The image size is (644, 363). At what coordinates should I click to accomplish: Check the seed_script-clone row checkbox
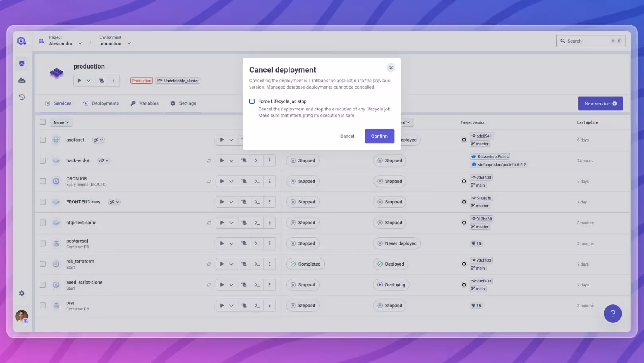coord(43,285)
